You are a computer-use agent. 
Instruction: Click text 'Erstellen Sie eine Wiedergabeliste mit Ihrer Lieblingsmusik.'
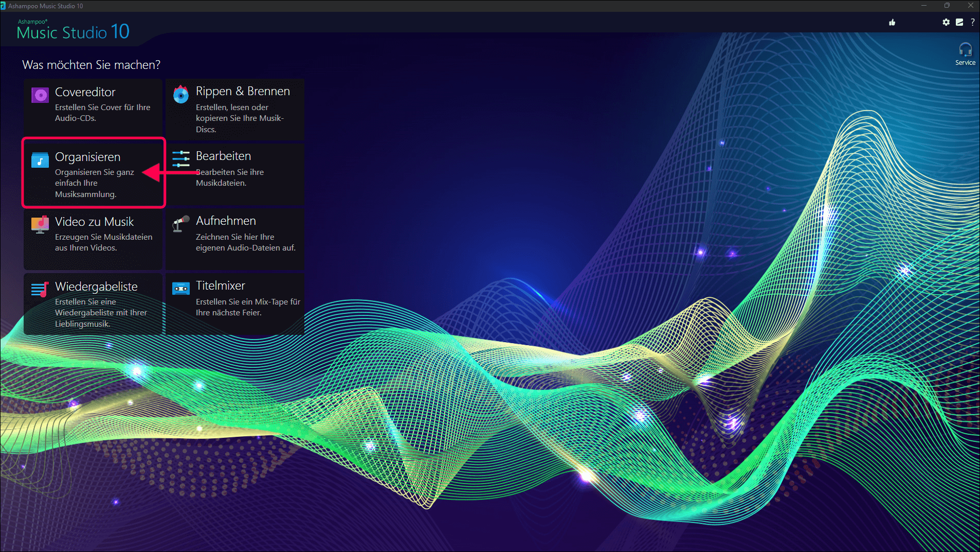101,313
